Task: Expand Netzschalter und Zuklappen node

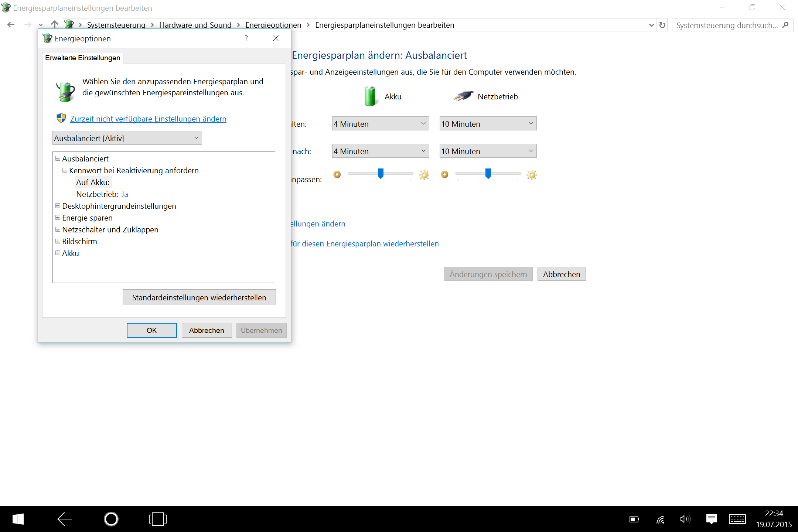Action: click(x=58, y=229)
